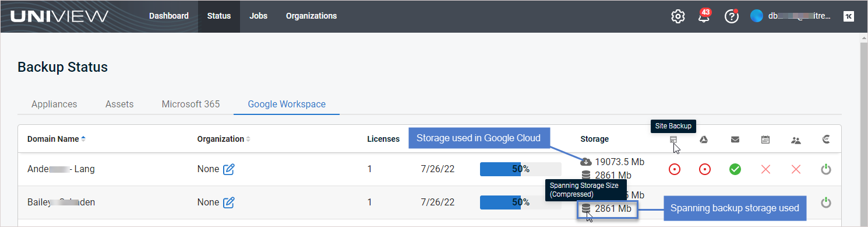
Task: Switch to the Microsoft 365 tab
Action: (x=190, y=104)
